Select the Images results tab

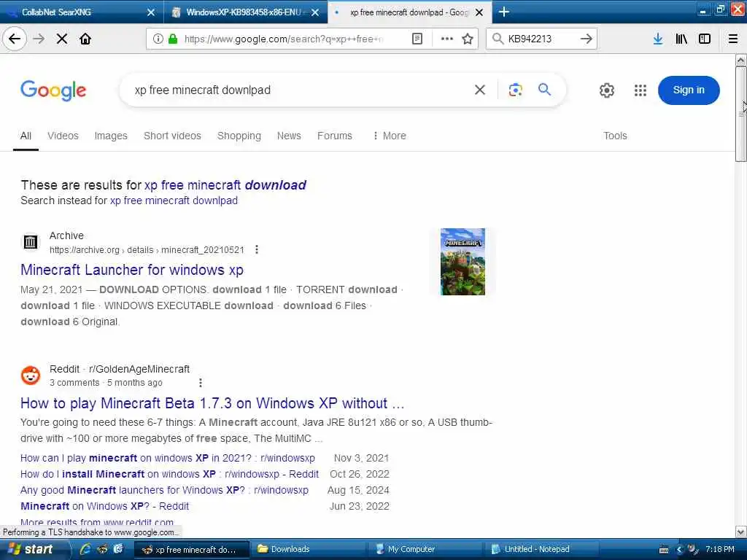111,136
